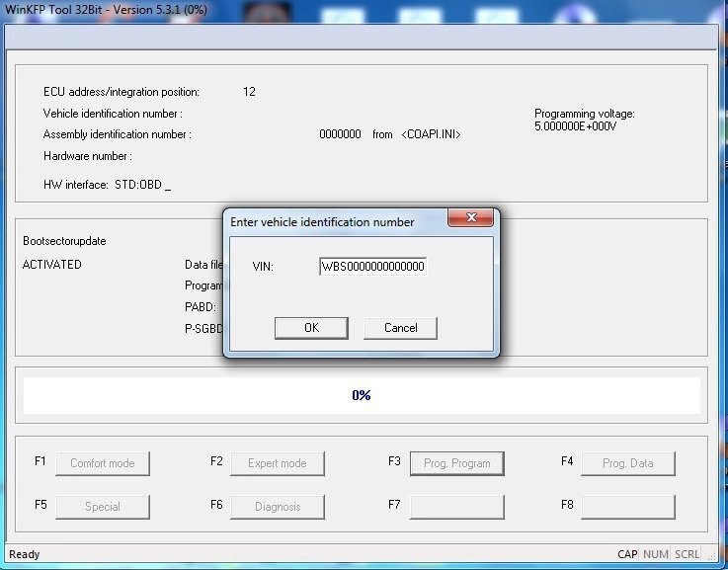Click the CAP indicator in status bar
This screenshot has width=728, height=570.
[627, 554]
